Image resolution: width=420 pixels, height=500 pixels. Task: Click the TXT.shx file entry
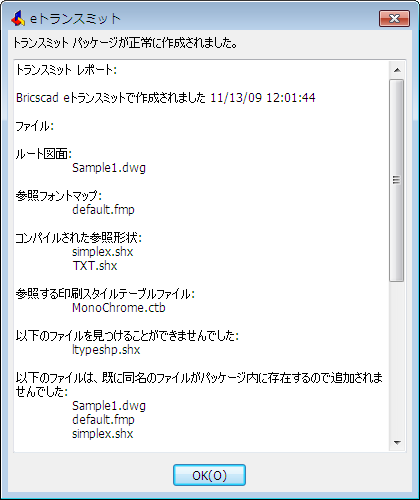coord(95,266)
